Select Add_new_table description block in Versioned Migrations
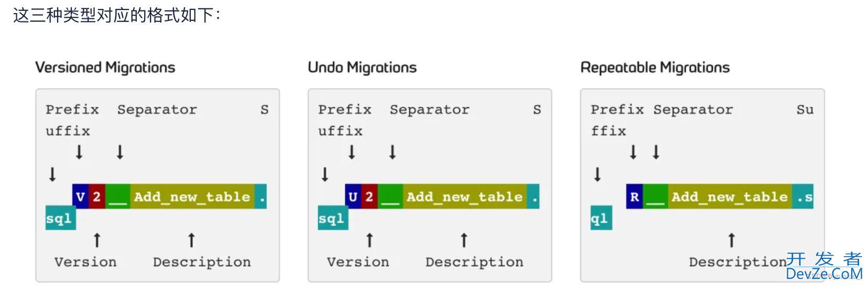Image resolution: width=868 pixels, height=285 pixels. pos(192,197)
